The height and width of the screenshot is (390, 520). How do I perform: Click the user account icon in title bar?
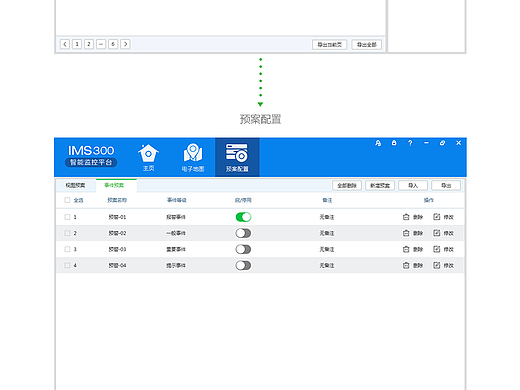[x=378, y=143]
